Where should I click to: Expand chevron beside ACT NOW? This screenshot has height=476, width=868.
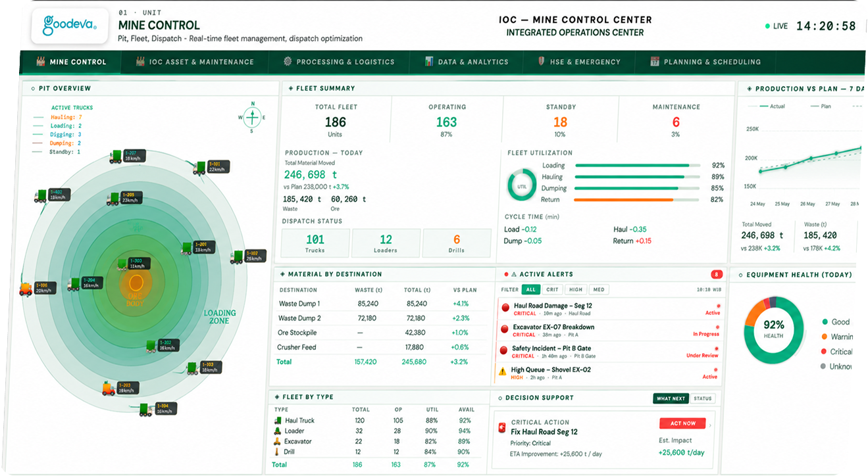click(711, 424)
